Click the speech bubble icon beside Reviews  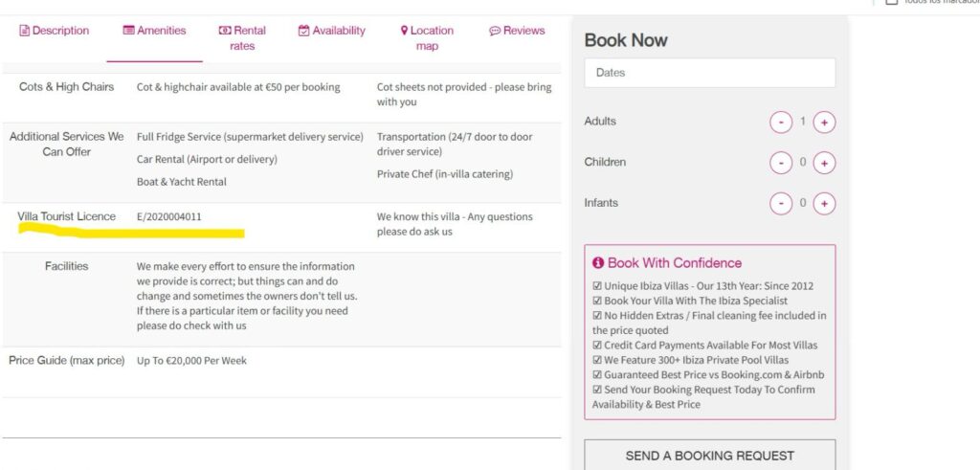[x=495, y=31]
